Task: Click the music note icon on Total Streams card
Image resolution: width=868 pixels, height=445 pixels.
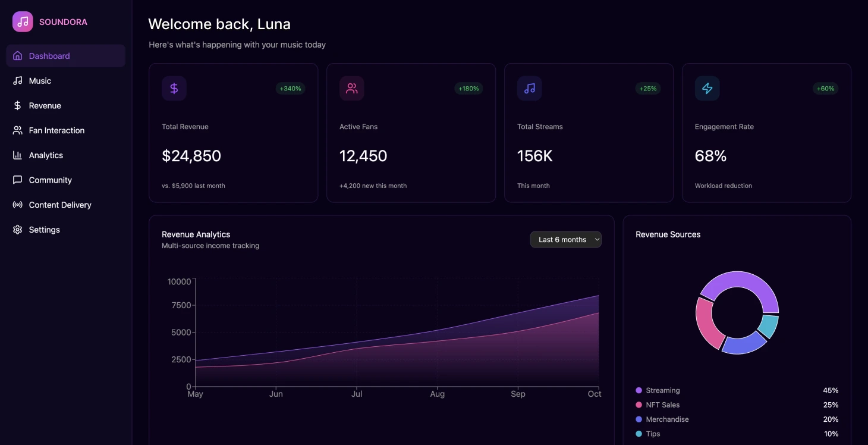Action: point(529,89)
